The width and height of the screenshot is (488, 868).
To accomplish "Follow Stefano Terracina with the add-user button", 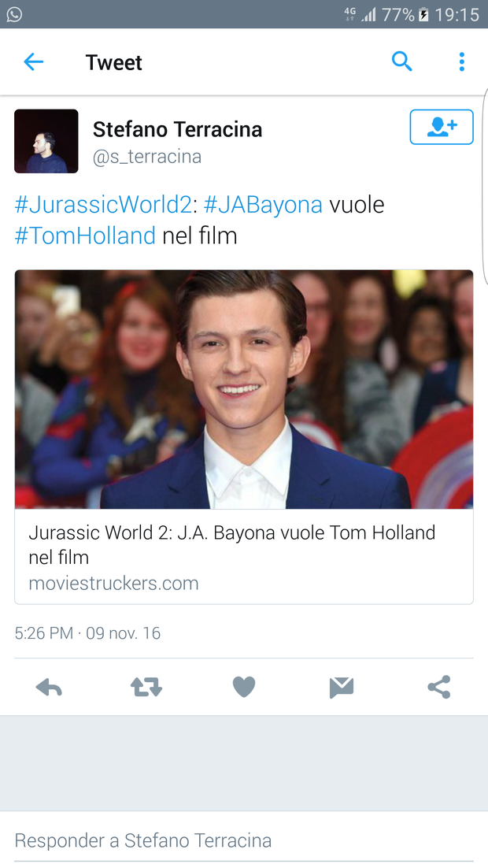I will pyautogui.click(x=442, y=127).
